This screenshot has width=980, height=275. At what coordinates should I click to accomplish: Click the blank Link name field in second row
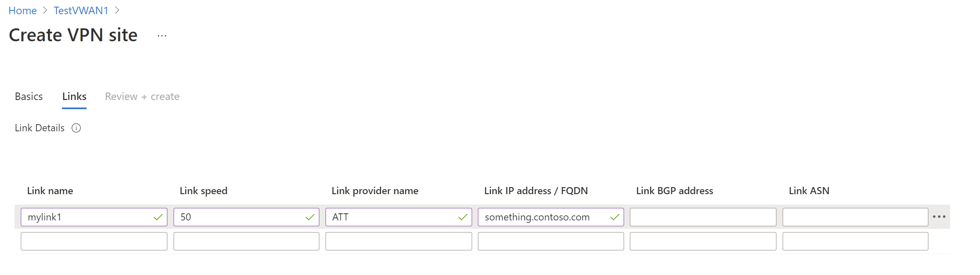tap(94, 241)
